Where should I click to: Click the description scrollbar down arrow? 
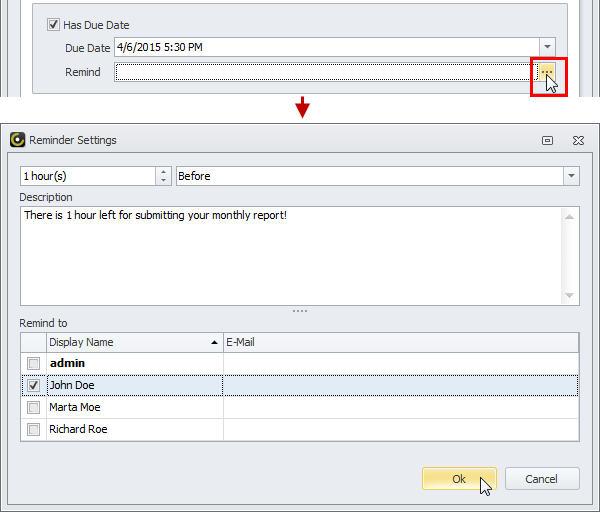coord(569,295)
